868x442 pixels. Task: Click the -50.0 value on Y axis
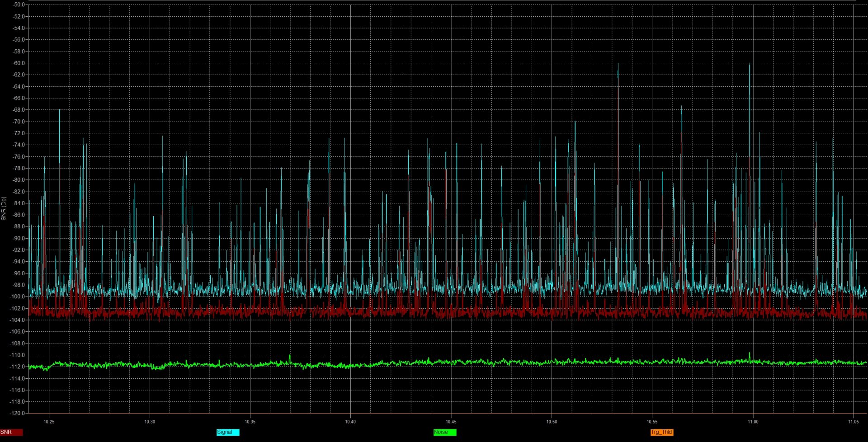pyautogui.click(x=19, y=5)
